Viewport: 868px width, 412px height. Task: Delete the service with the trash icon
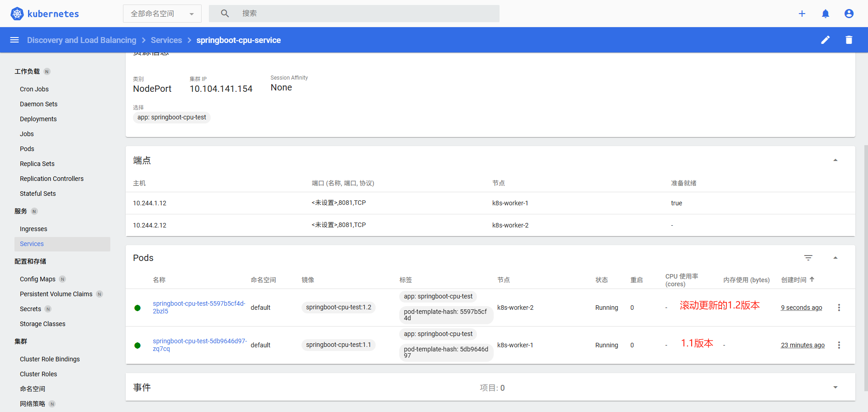point(849,40)
